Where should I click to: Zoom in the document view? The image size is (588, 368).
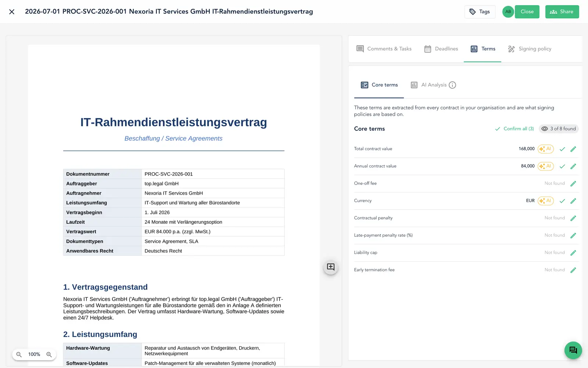[49, 354]
